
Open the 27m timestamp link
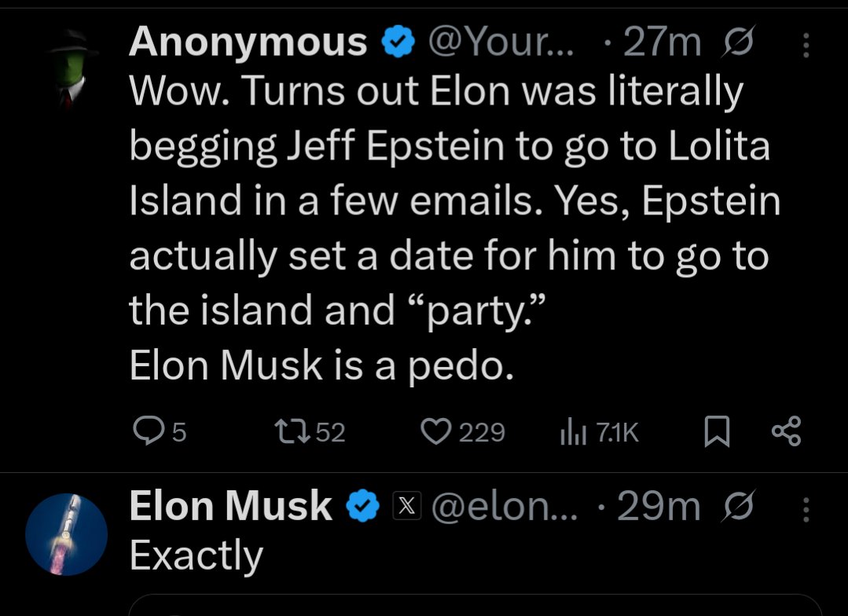(x=661, y=43)
